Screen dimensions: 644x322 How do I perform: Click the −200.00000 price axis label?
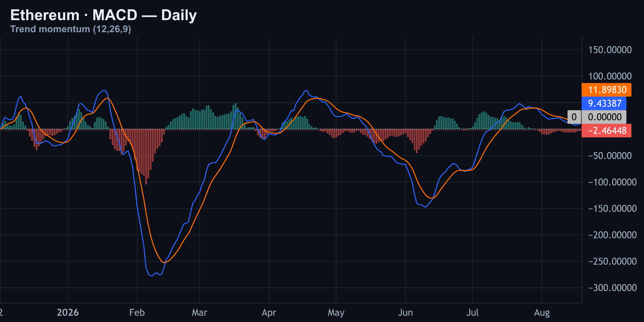tap(612, 235)
